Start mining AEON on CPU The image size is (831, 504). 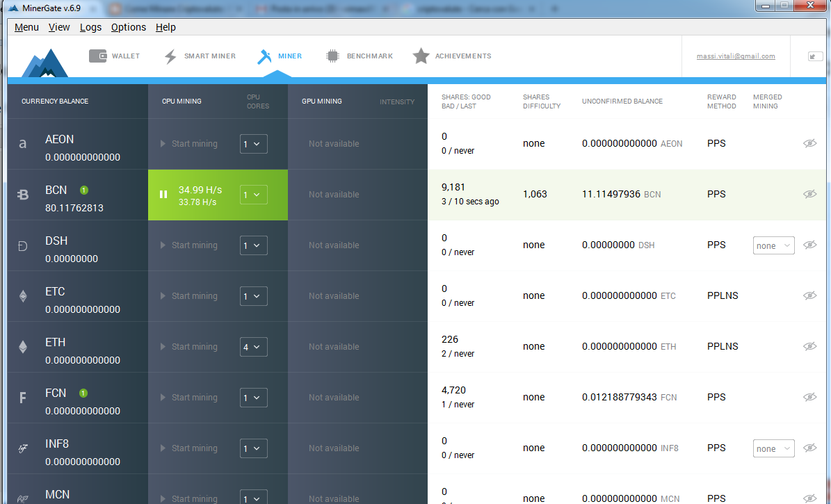pos(189,144)
